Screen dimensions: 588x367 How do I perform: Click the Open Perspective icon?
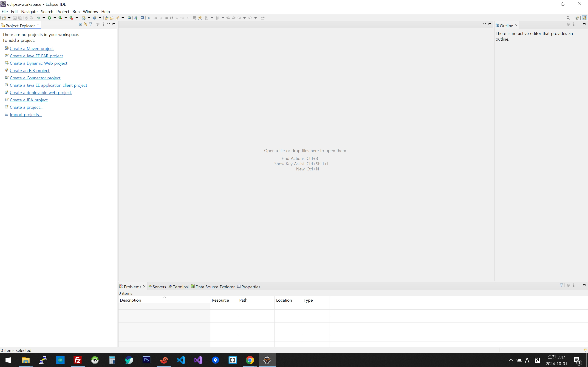577,18
